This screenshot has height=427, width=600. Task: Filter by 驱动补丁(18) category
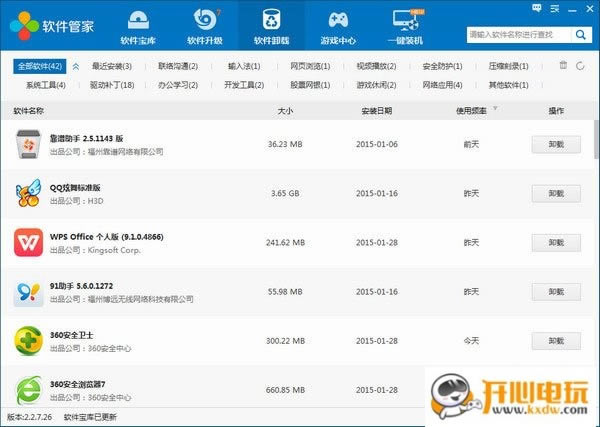112,85
